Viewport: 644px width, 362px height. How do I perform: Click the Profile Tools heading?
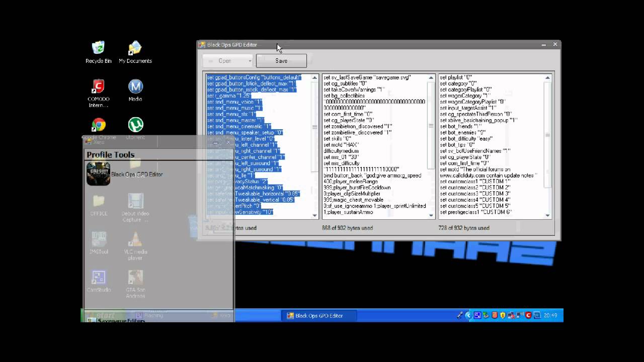pos(110,155)
